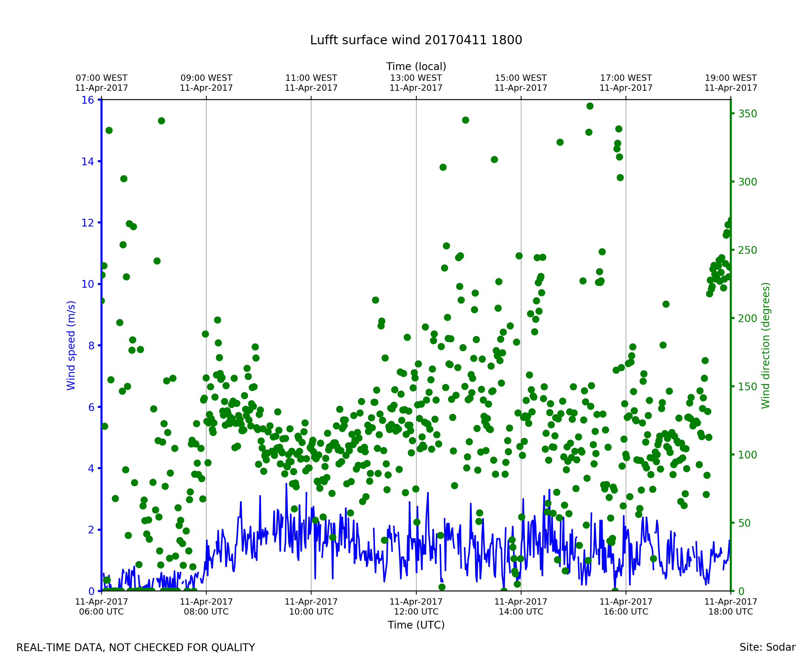Click the green '200' direction tick
The height and width of the screenshot is (664, 812).
point(747,319)
